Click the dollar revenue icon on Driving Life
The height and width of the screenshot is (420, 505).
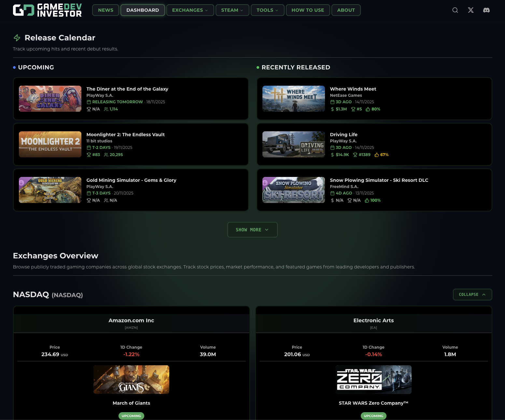pos(332,155)
